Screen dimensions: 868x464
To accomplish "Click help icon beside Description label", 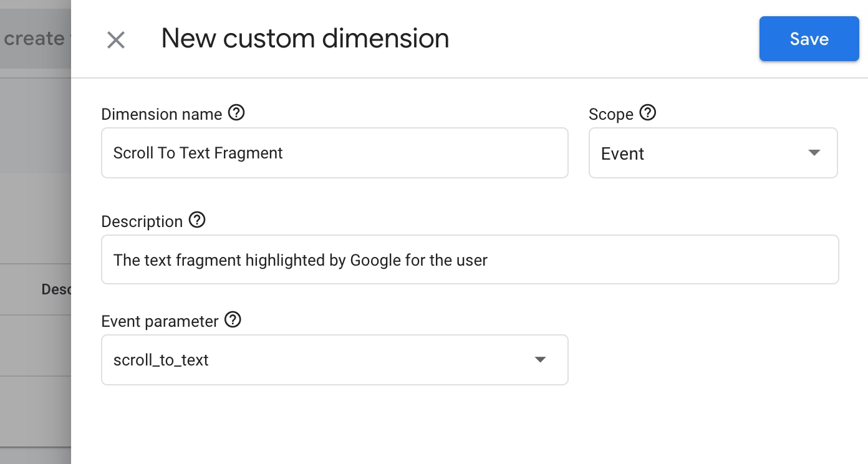I will [x=197, y=220].
